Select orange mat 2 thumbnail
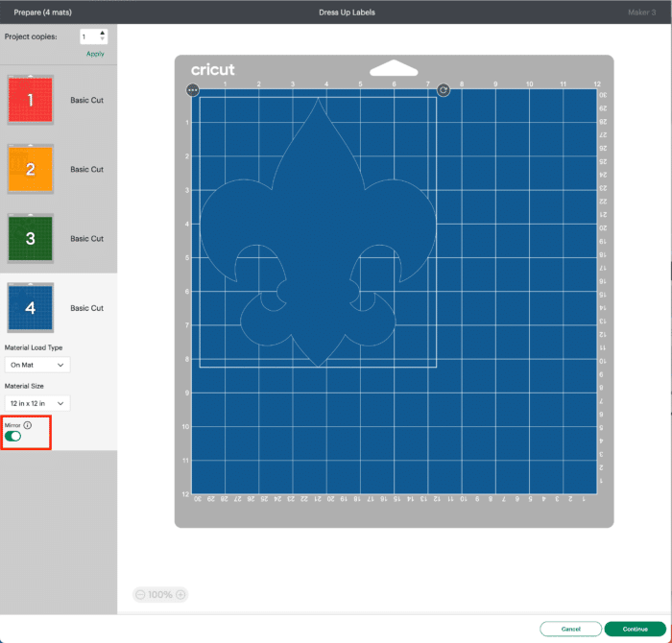 coord(31,169)
